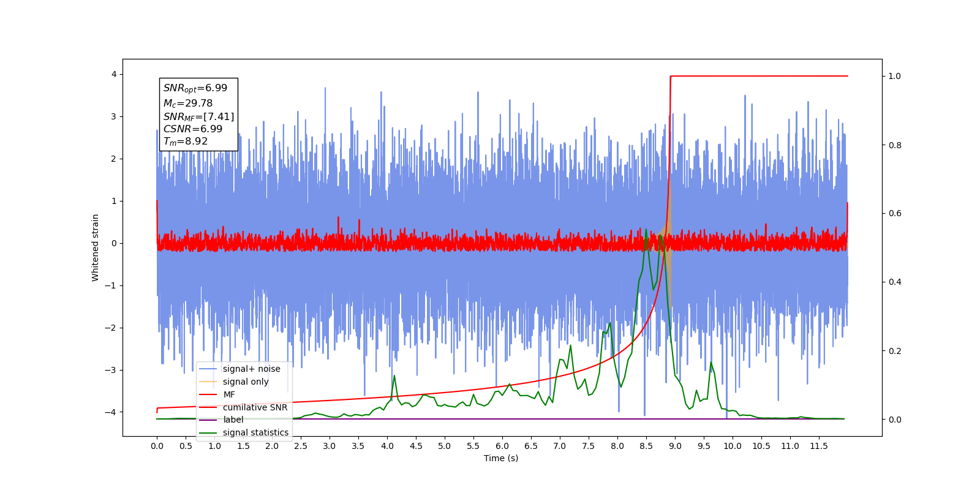Click the −3 tick on the strain axis

(110, 370)
